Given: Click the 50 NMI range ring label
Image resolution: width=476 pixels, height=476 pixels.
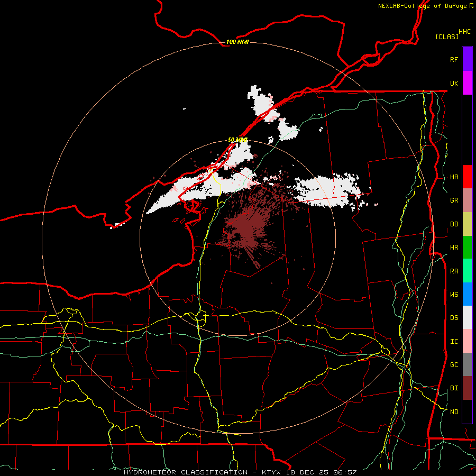Looking at the screenshot, I should 237,140.
